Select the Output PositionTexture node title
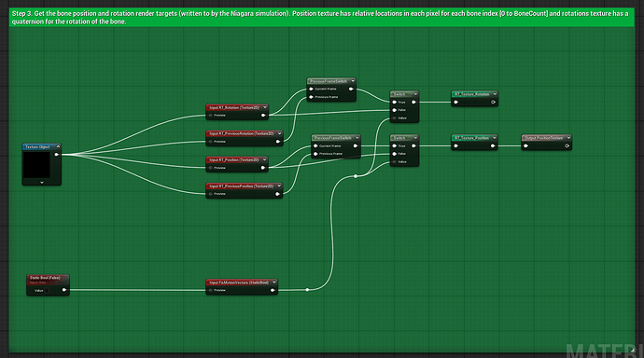644x358 pixels. (x=545, y=138)
